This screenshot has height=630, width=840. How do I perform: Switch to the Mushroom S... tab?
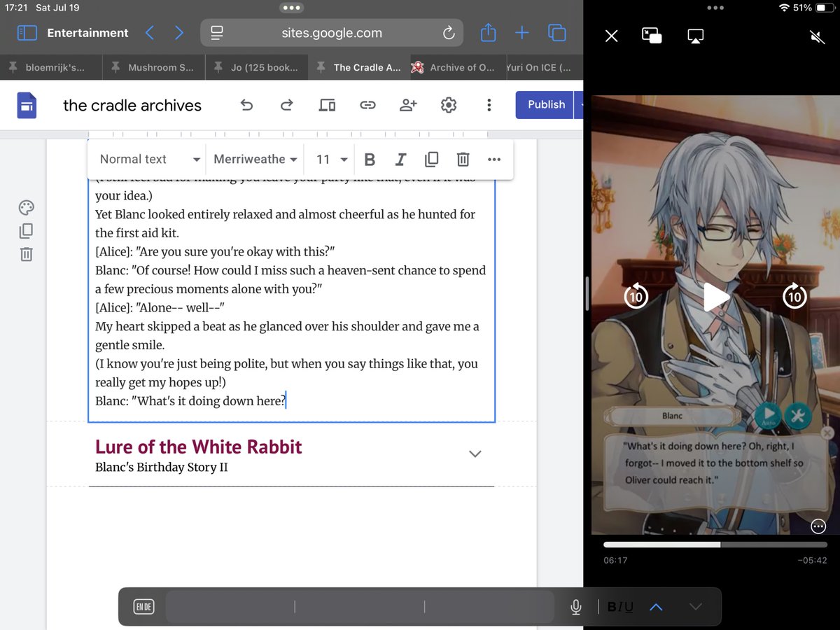[x=154, y=67]
